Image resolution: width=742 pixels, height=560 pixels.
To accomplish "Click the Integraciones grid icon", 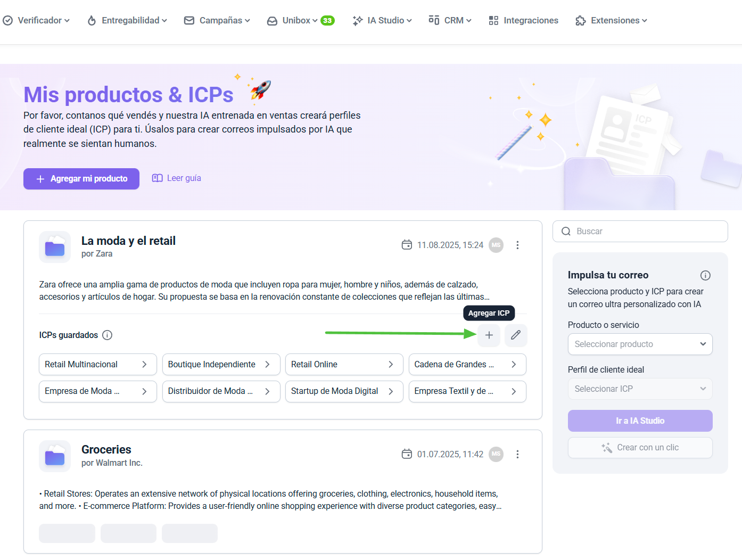I will (493, 20).
